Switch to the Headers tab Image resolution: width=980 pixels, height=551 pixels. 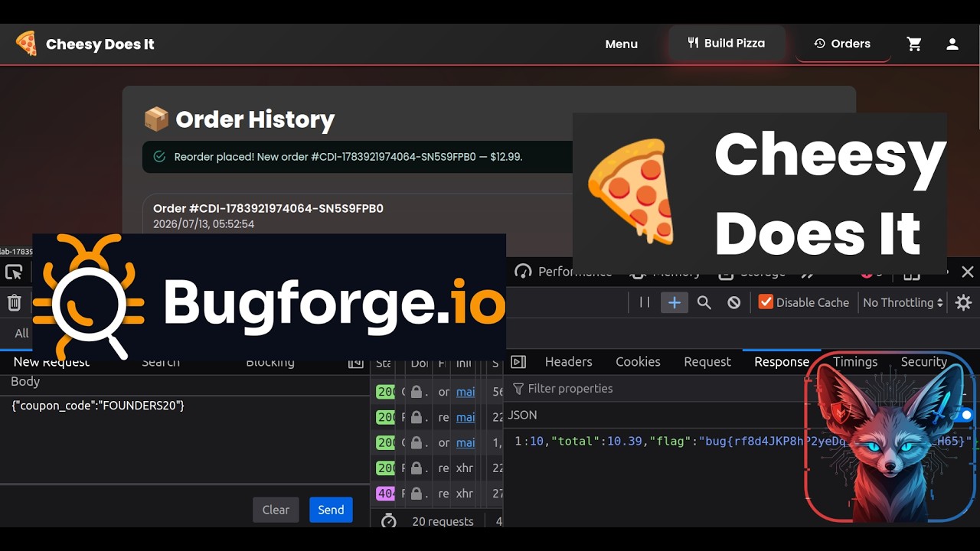568,362
